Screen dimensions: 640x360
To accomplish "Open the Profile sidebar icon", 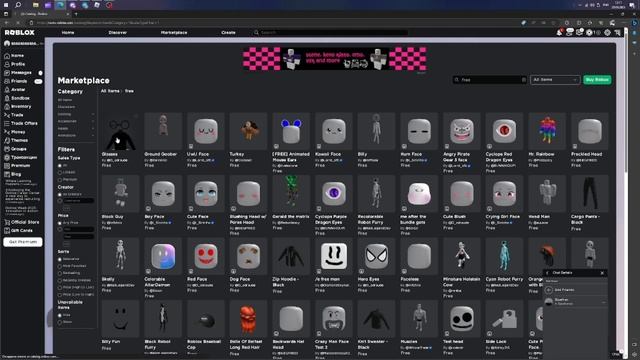I will (7, 64).
